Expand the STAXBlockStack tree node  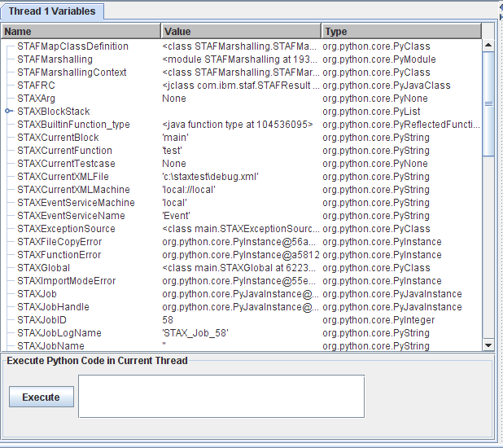[8, 111]
